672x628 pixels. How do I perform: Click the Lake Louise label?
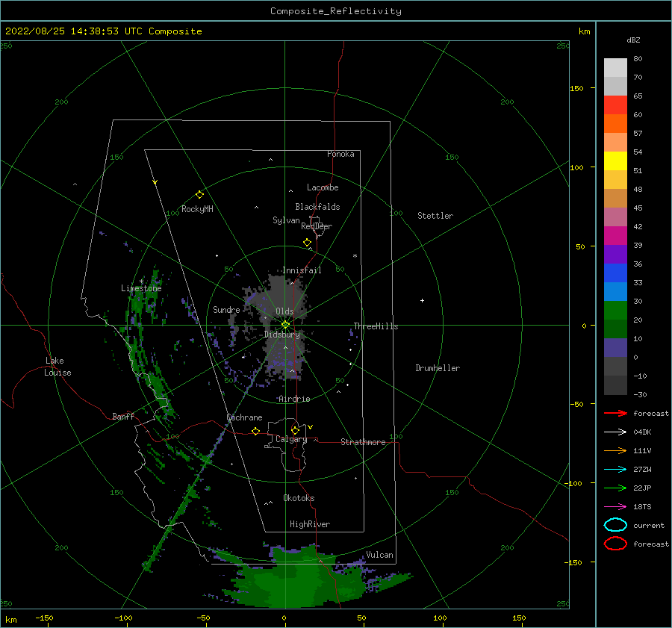coord(57,367)
